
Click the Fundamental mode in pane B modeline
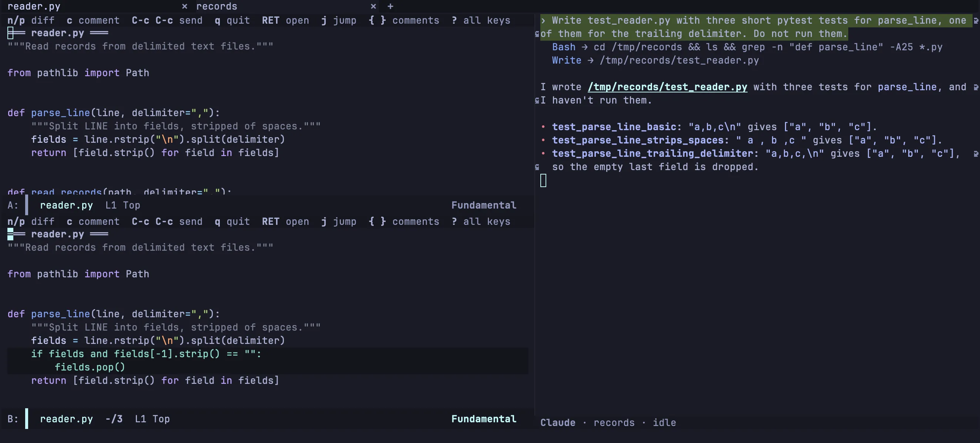[484, 419]
